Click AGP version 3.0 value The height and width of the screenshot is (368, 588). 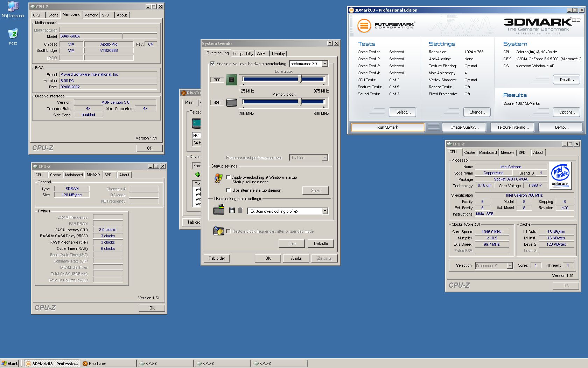(115, 102)
